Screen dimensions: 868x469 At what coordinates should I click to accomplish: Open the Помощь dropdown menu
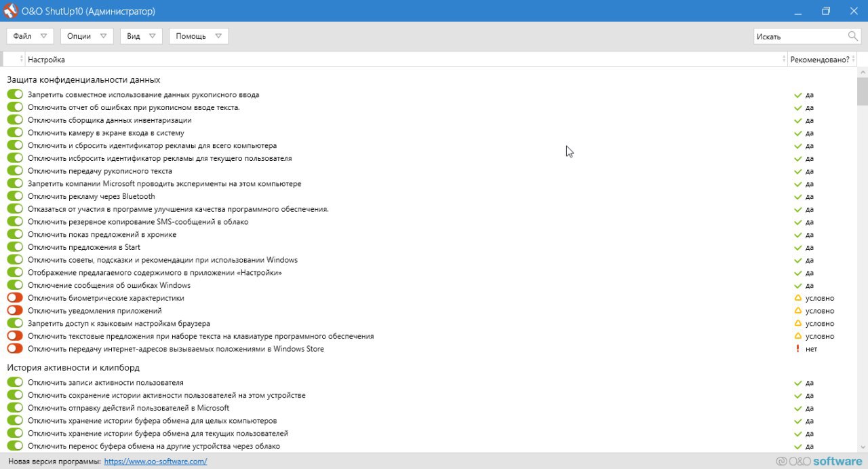(198, 36)
